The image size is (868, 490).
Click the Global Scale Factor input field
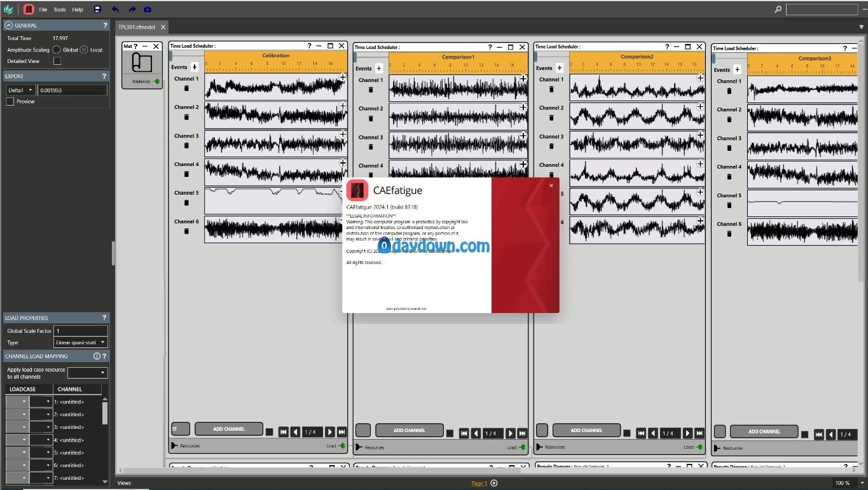click(81, 331)
